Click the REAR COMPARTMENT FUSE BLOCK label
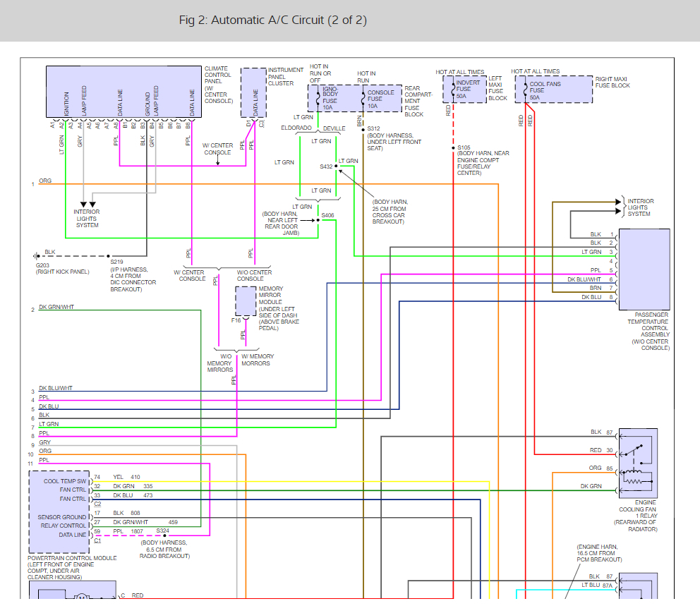Screen dimensions: 700x606 pyautogui.click(x=418, y=102)
